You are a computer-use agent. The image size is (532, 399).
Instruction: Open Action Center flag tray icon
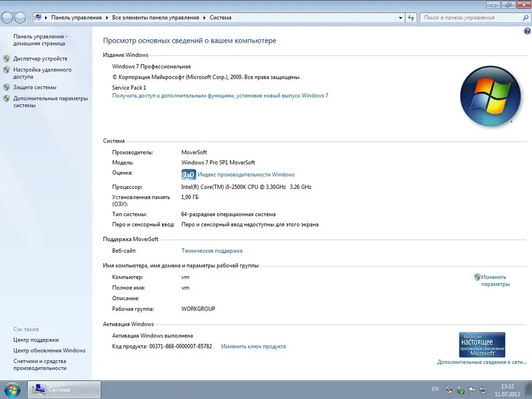pos(471,390)
